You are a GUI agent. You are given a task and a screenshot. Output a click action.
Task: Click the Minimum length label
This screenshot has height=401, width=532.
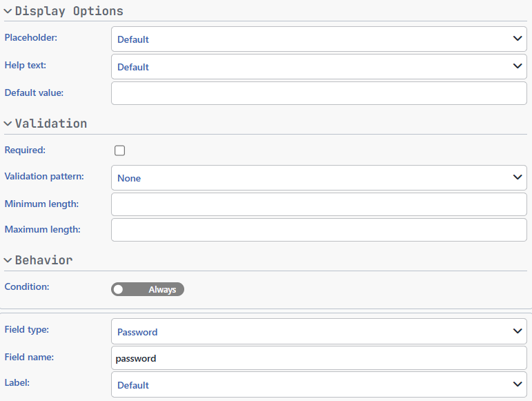click(41, 204)
